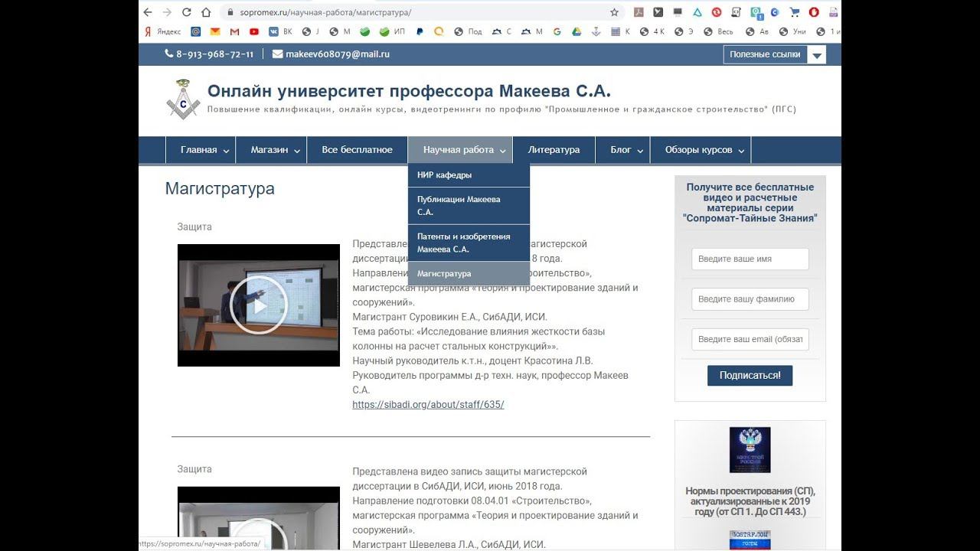
Task: Reload the current page
Action: [187, 12]
